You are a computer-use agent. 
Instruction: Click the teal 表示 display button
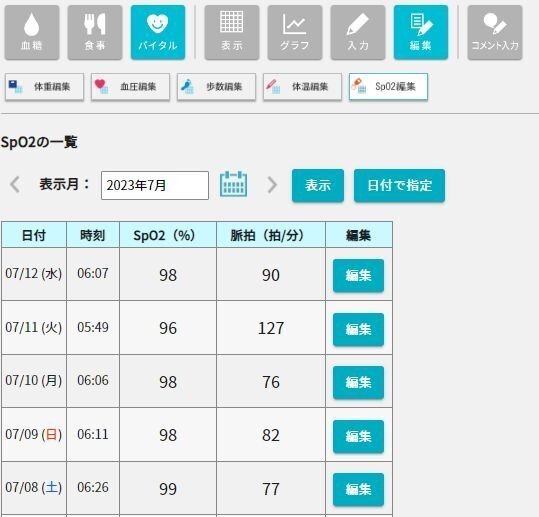click(x=318, y=185)
